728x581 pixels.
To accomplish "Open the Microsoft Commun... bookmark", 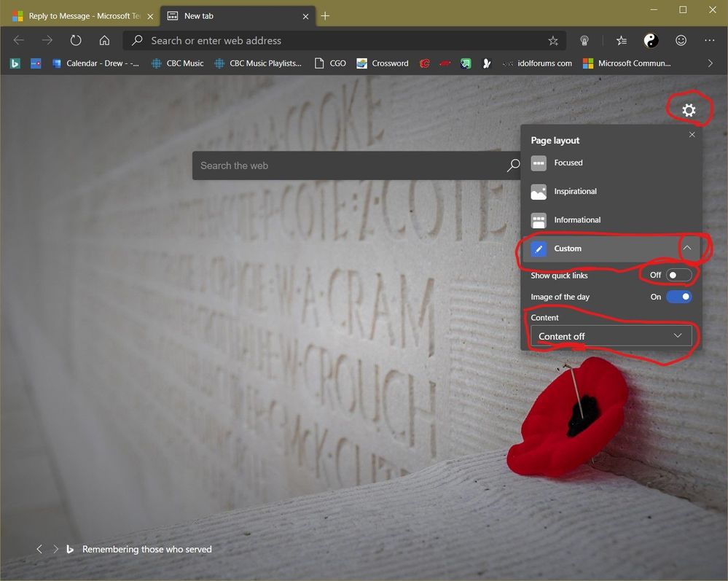I will point(627,63).
